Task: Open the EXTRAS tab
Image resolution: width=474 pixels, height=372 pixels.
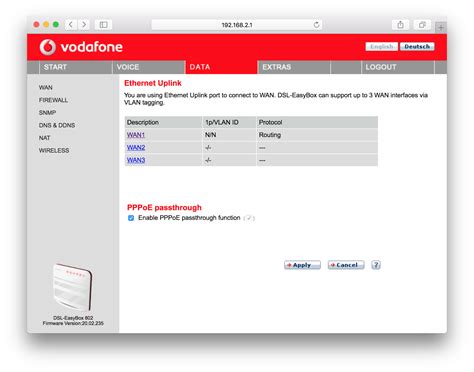Action: (294, 67)
